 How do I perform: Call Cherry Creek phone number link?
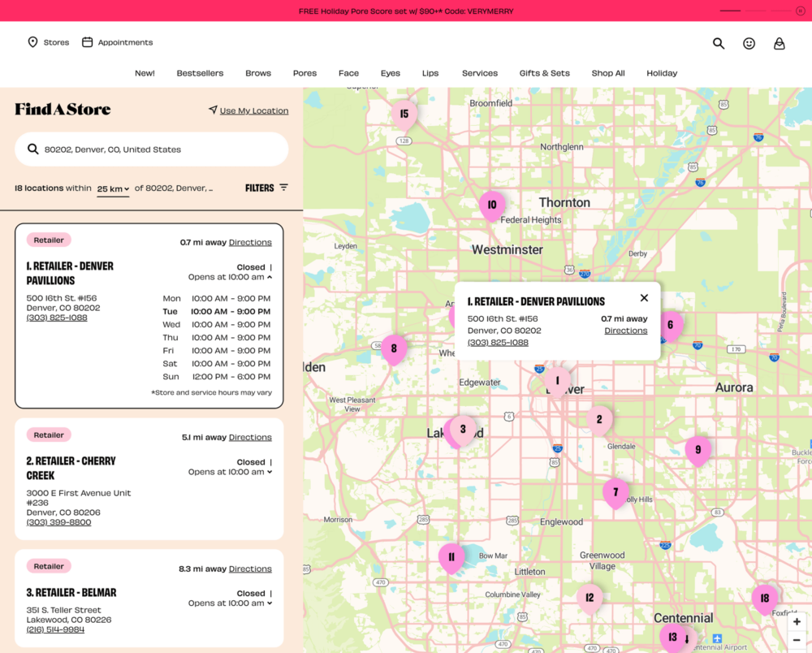click(x=58, y=522)
